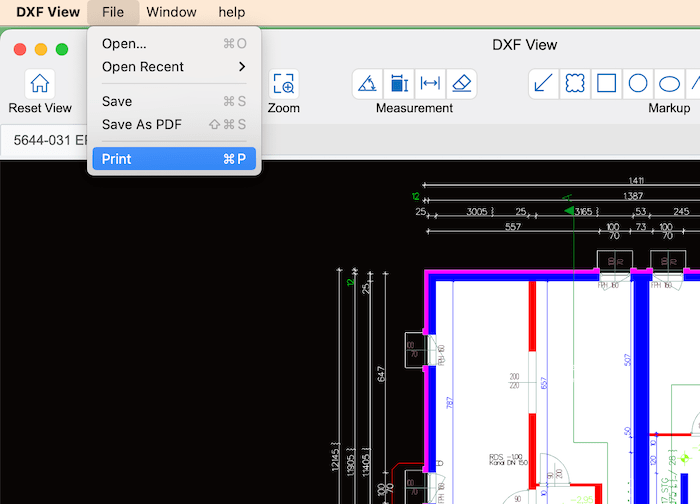
Task: Select the angle measurement tool
Action: 368,84
